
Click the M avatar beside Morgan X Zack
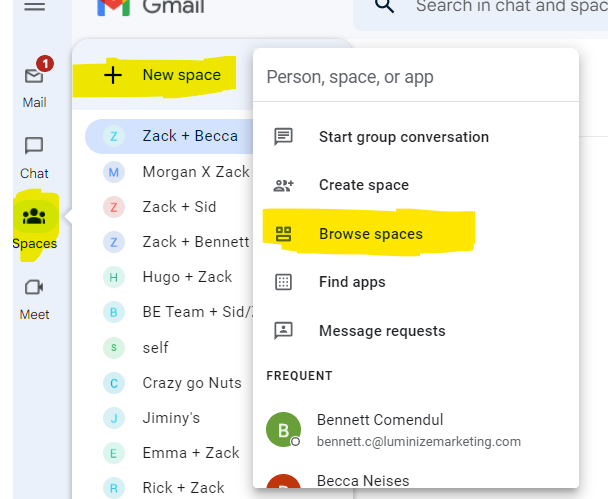(x=114, y=172)
